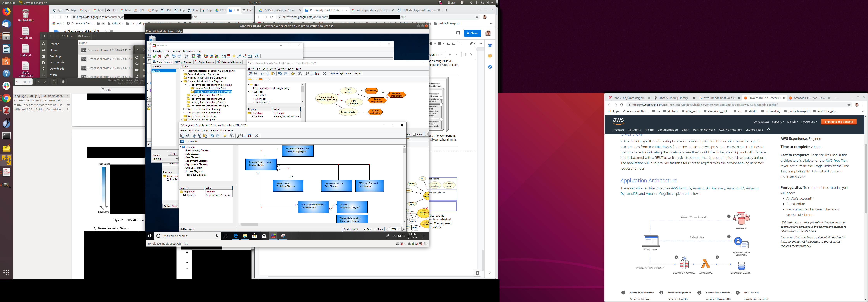Open the 100% zoom dropdown
The width and height of the screenshot is (868, 302).
point(400,229)
